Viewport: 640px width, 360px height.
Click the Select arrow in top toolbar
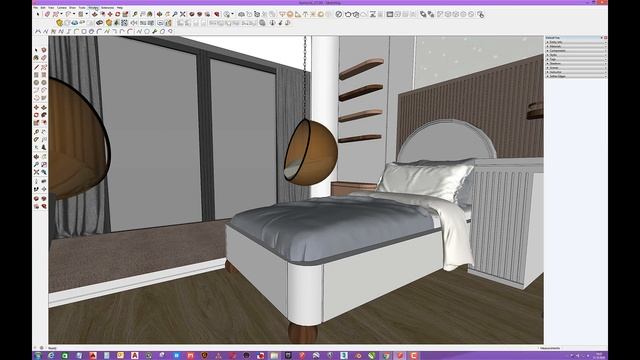pyautogui.click(x=38, y=14)
